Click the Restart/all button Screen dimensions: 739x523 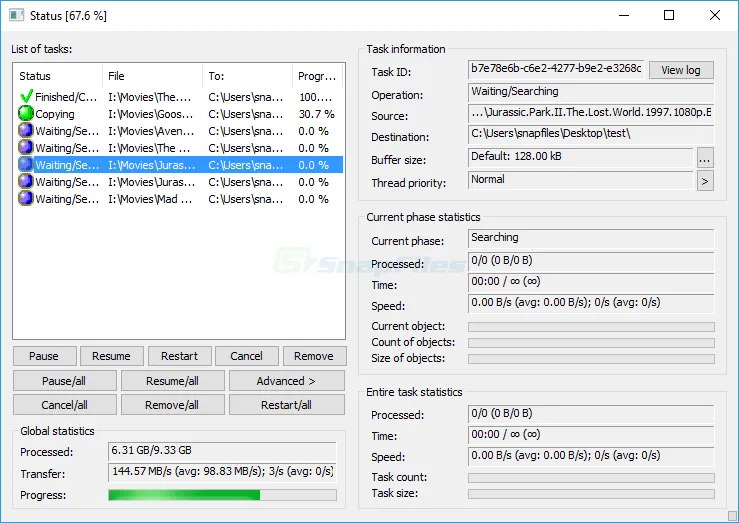pyautogui.click(x=287, y=405)
